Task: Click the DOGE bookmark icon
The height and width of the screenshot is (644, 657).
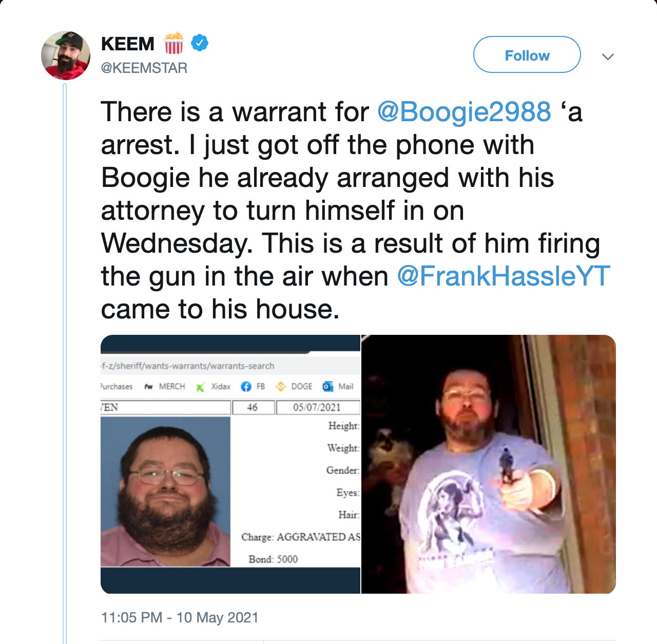Action: tap(281, 387)
